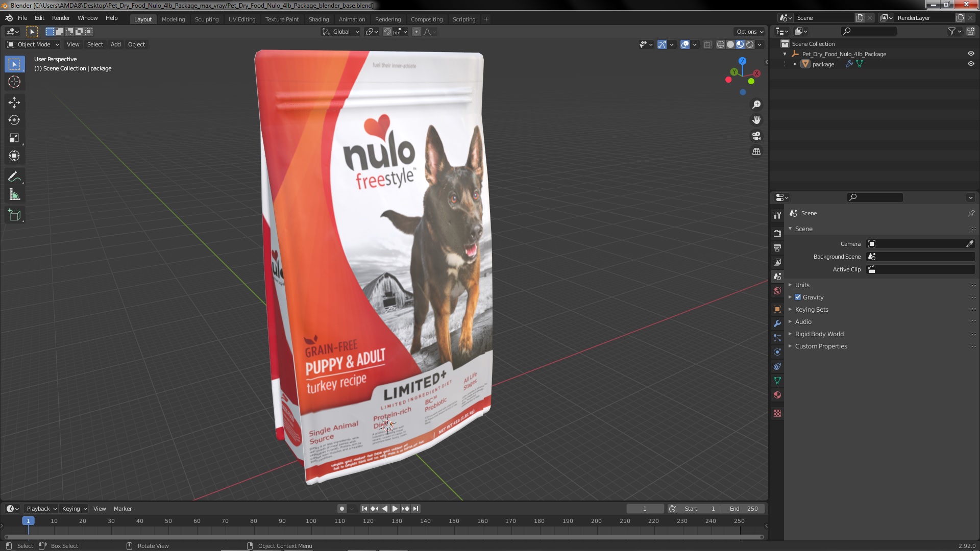Switch to the UV Editing workspace tab
The height and width of the screenshot is (551, 980).
pos(242,19)
